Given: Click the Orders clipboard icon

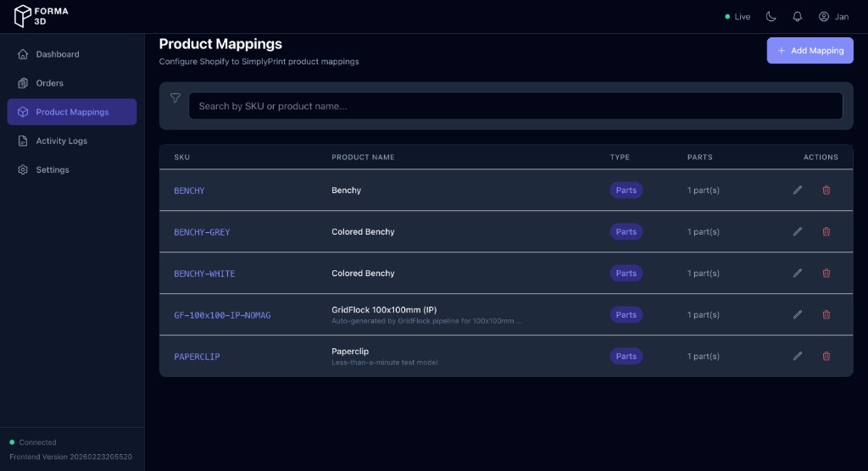Looking at the screenshot, I should pyautogui.click(x=23, y=83).
